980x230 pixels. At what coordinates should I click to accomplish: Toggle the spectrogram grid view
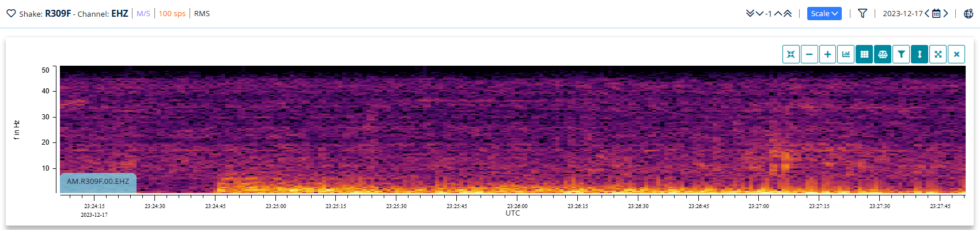864,54
